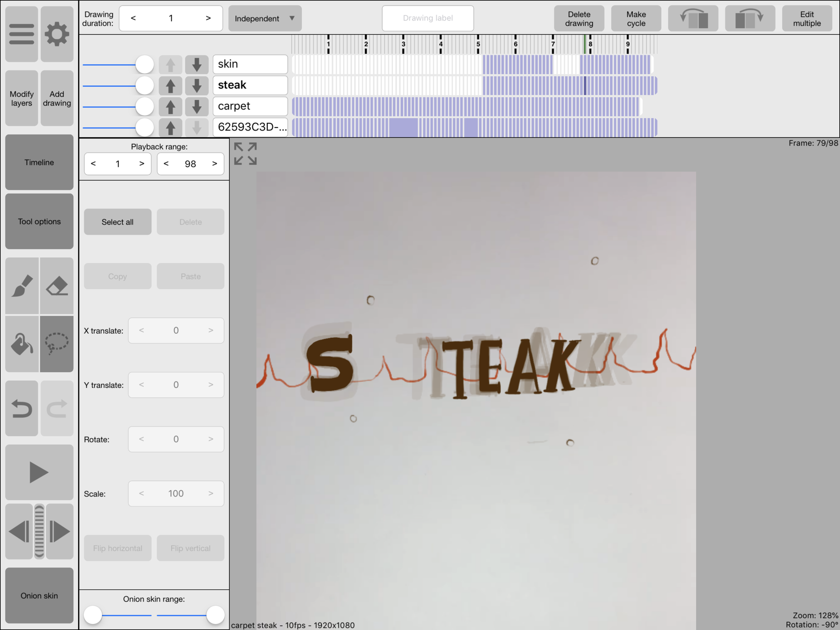Toggle the Tool options panel

[39, 222]
